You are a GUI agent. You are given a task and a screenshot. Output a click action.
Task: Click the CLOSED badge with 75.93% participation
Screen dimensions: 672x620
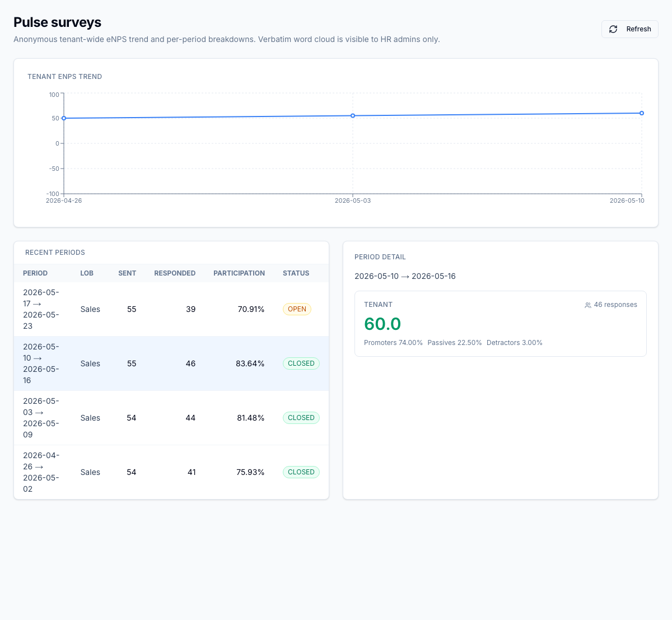click(301, 472)
